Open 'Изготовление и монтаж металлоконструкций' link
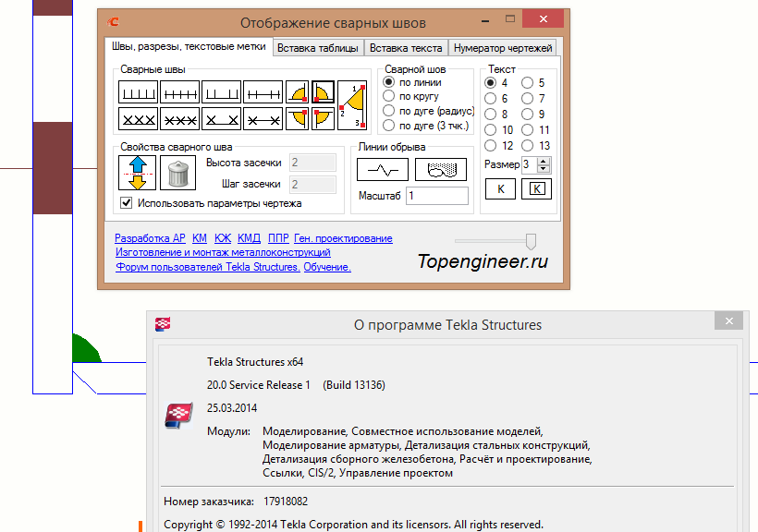Viewport: 758px width, 532px height. click(223, 252)
